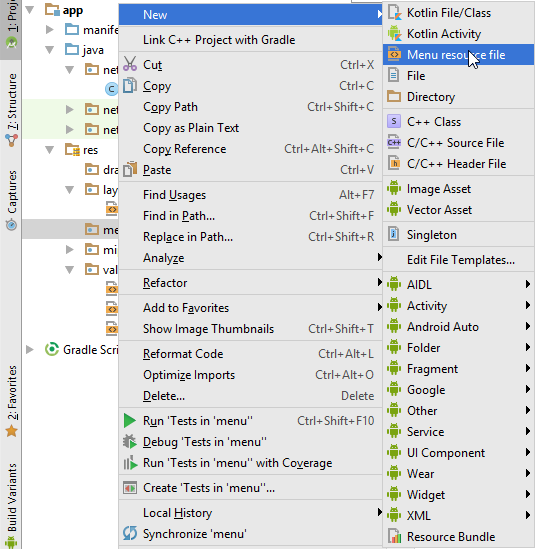Expand the manifests folder arrow
Screen dimensions: 535x549
click(50, 30)
